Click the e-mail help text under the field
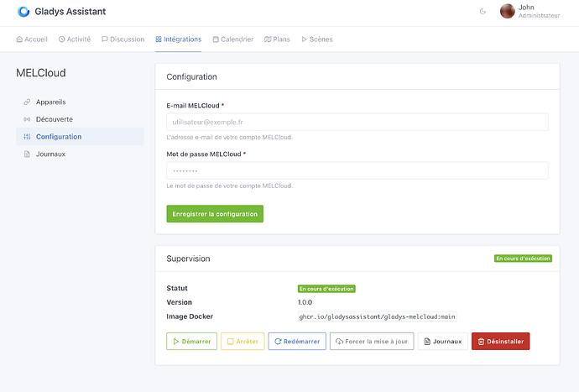 point(230,137)
